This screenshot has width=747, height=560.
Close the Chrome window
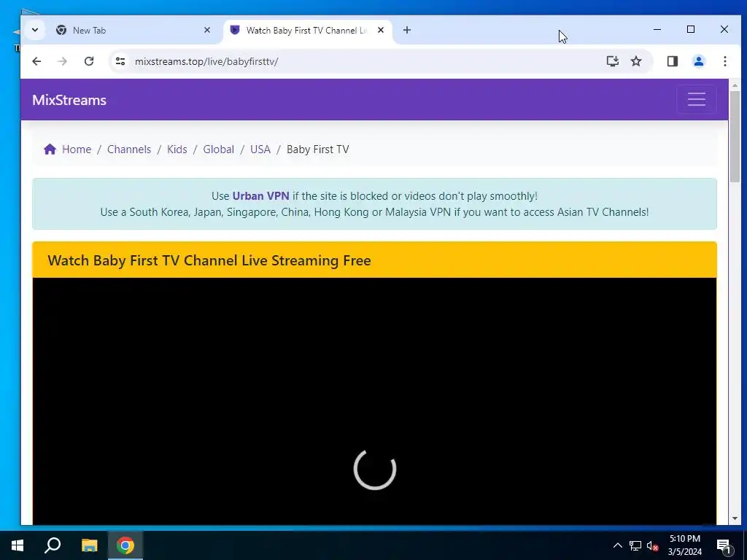point(724,29)
